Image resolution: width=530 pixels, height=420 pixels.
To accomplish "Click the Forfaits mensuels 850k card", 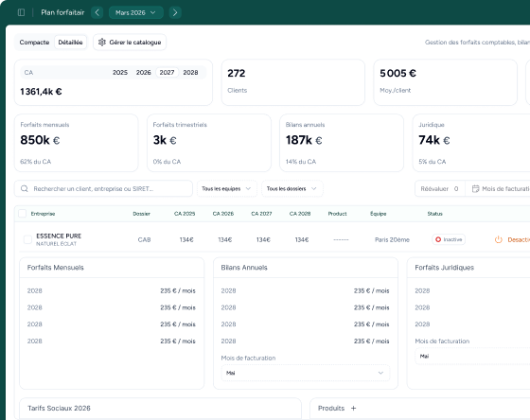I will 77,143.
